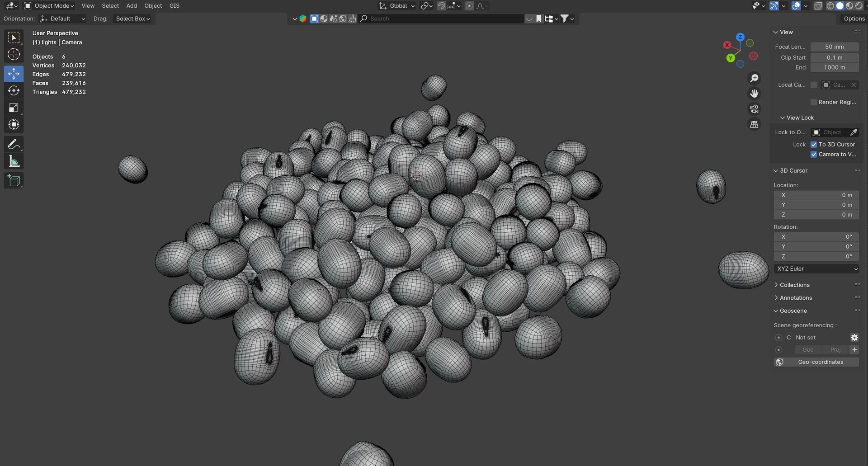
Task: Toggle proportional editing
Action: click(469, 6)
